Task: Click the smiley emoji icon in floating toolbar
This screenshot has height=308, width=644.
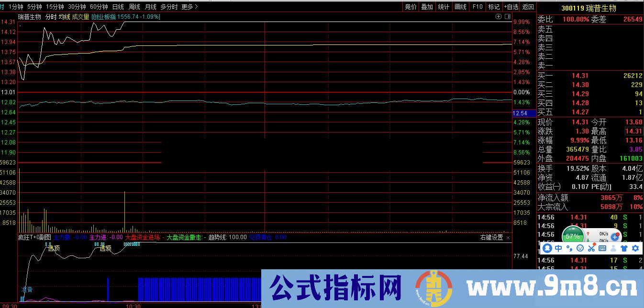Action: tap(580, 249)
